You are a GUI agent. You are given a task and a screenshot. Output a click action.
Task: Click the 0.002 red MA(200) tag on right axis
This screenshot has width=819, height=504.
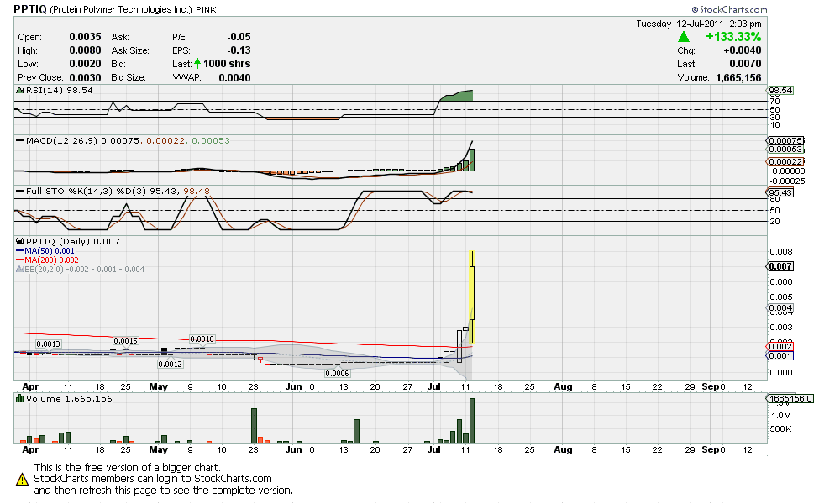[x=780, y=347]
